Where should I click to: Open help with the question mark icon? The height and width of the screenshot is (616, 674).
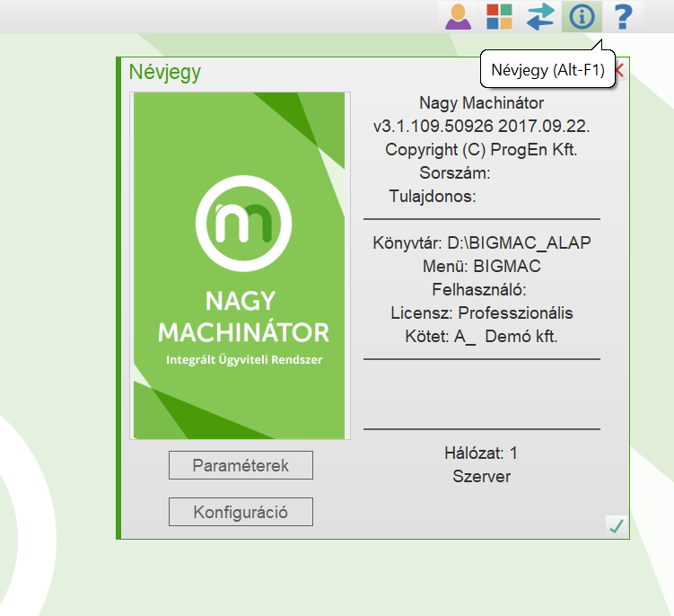pos(623,17)
